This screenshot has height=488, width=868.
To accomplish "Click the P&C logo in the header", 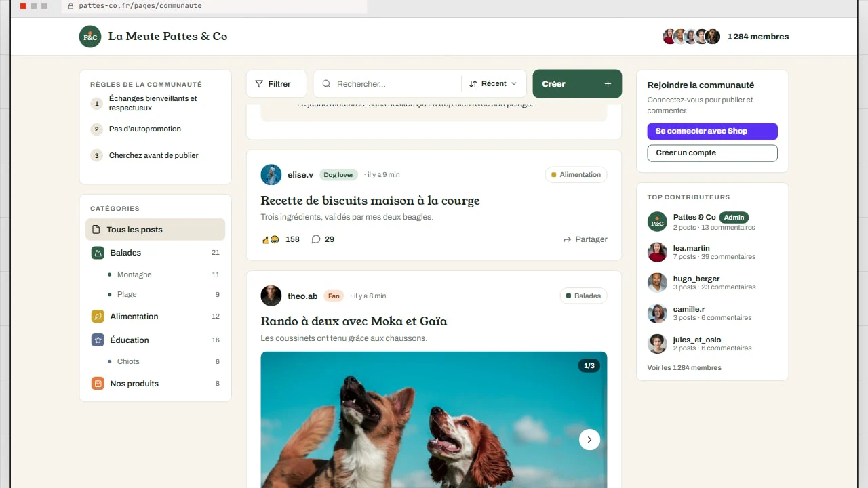I will [x=90, y=37].
